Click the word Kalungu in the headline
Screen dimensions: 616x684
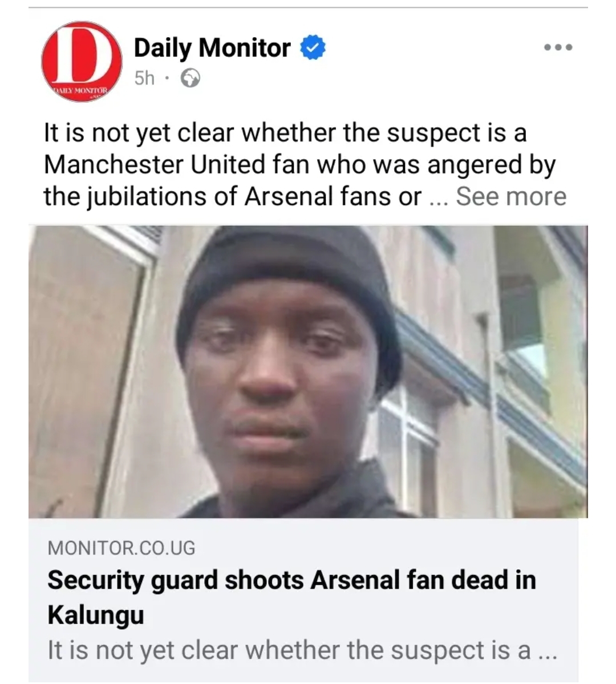pyautogui.click(x=96, y=615)
